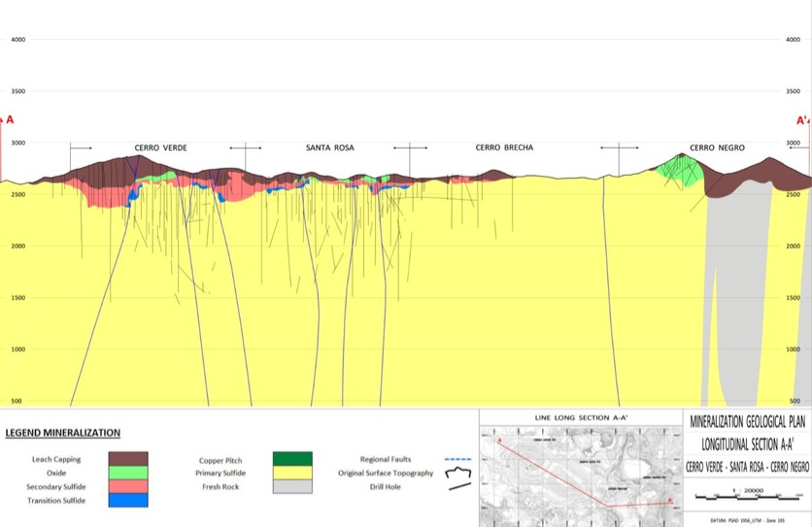Click the Regional Faults dashed line symbol
The height and width of the screenshot is (527, 812).
coord(457,459)
